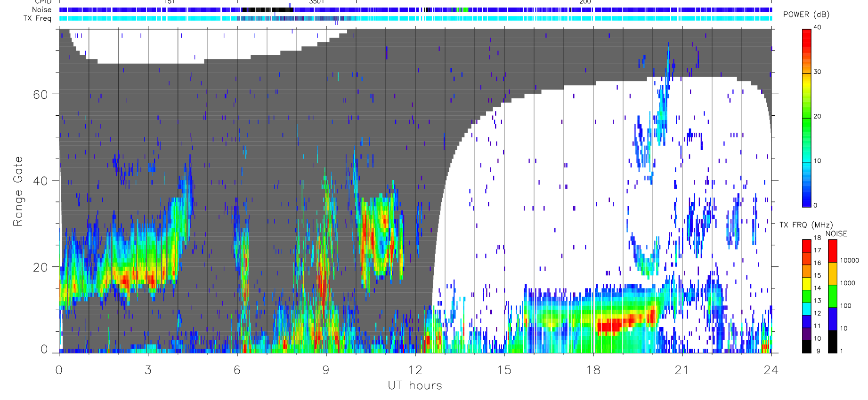Click the 10000 label on the noise scale
Image resolution: width=868 pixels, height=400 pixels.
[850, 260]
